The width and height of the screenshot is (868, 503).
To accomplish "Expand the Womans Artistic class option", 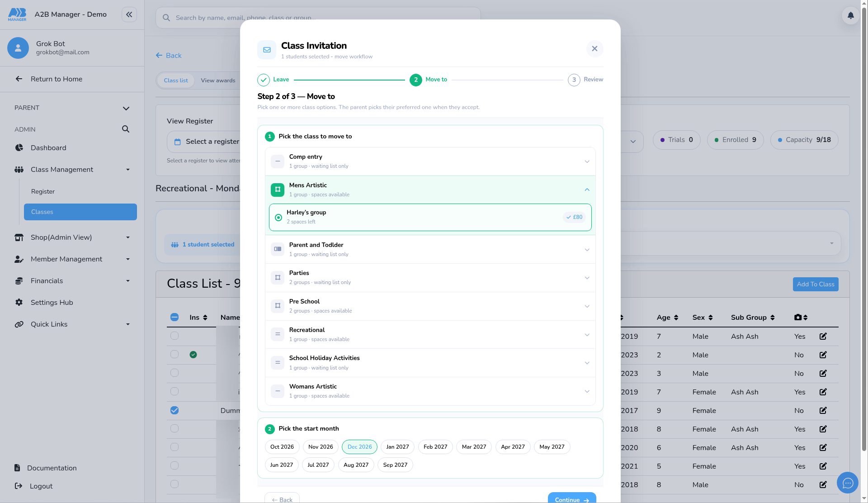I will 430,391.
